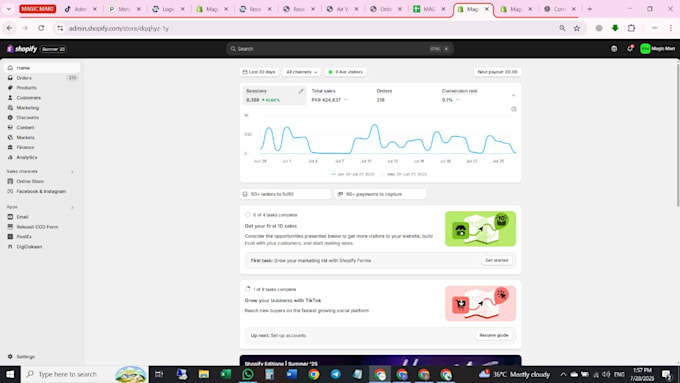The width and height of the screenshot is (680, 383).
Task: Switch to the MAC spreadsheet tab
Action: pos(429,9)
